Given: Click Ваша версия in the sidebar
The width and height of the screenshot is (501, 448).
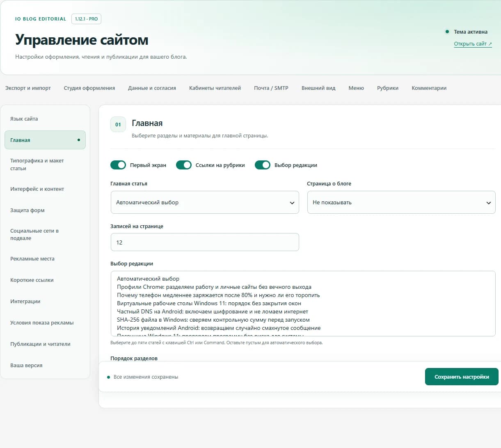Looking at the screenshot, I should point(45,365).
